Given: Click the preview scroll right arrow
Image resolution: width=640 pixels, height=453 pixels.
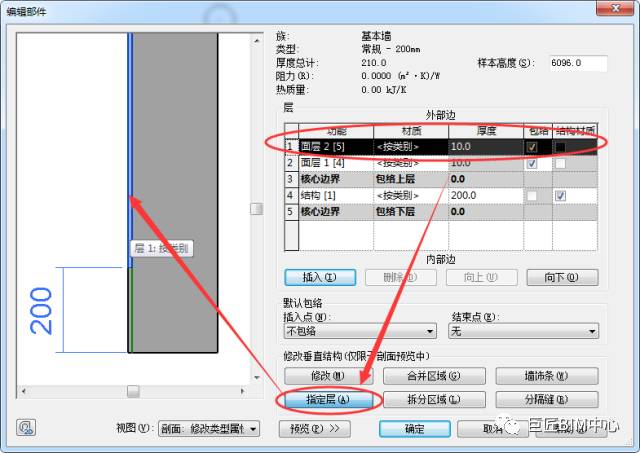Looking at the screenshot, I should pos(243,391).
